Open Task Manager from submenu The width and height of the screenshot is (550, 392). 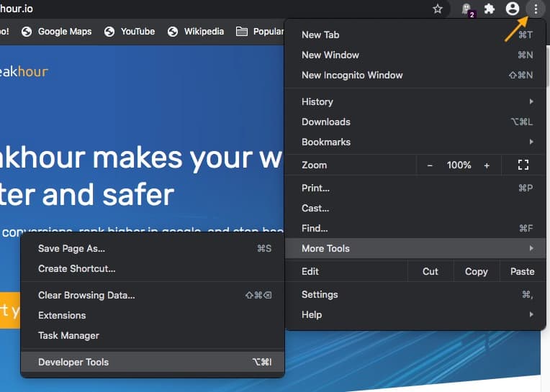(x=153, y=336)
